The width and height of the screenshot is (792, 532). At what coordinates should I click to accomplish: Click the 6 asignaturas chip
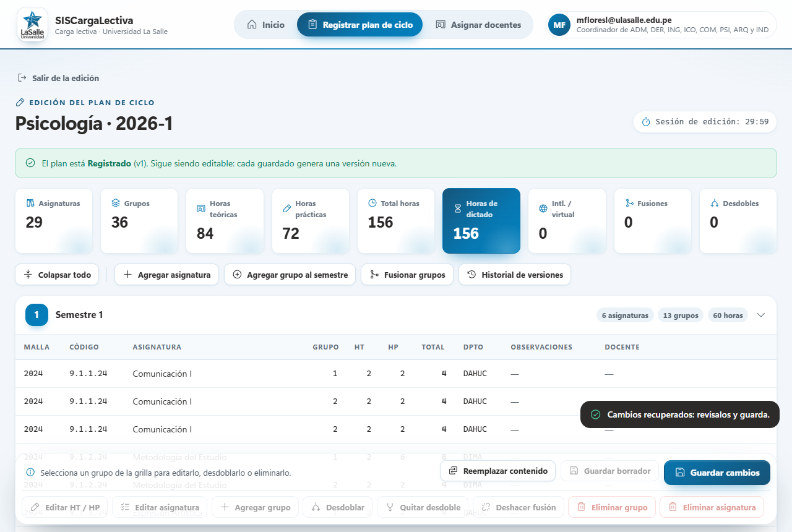pos(625,315)
